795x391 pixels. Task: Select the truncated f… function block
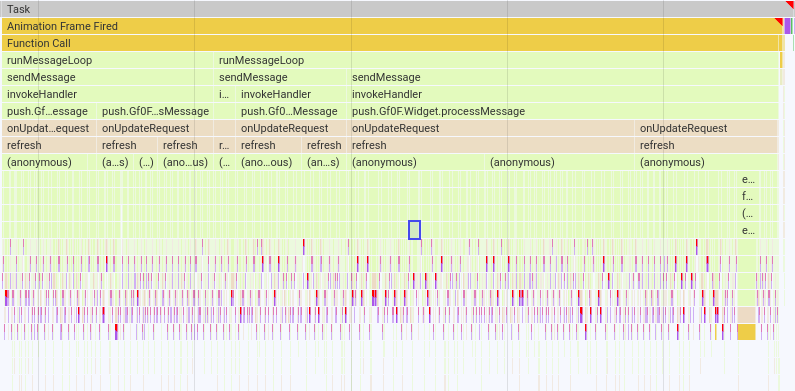click(x=748, y=196)
